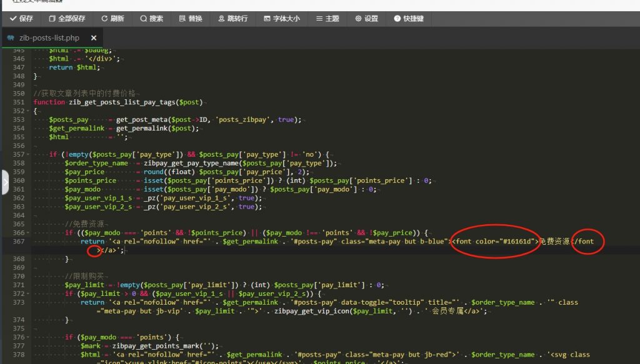The image size is (640, 364).
Task: Fold the code block at line 372
Action: tap(29, 293)
